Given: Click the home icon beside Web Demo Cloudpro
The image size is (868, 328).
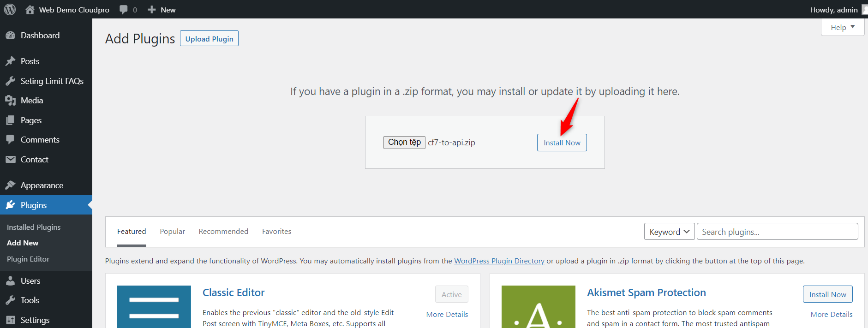Looking at the screenshot, I should click(30, 10).
